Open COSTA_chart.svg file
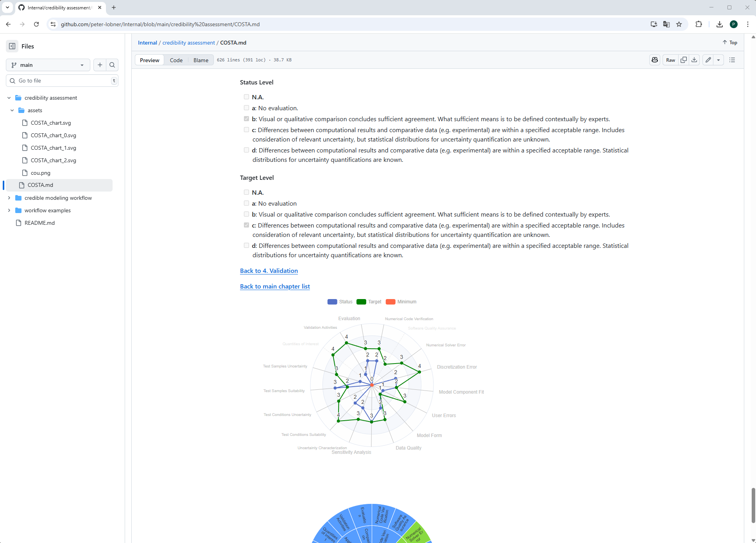The height and width of the screenshot is (543, 756). (x=51, y=123)
